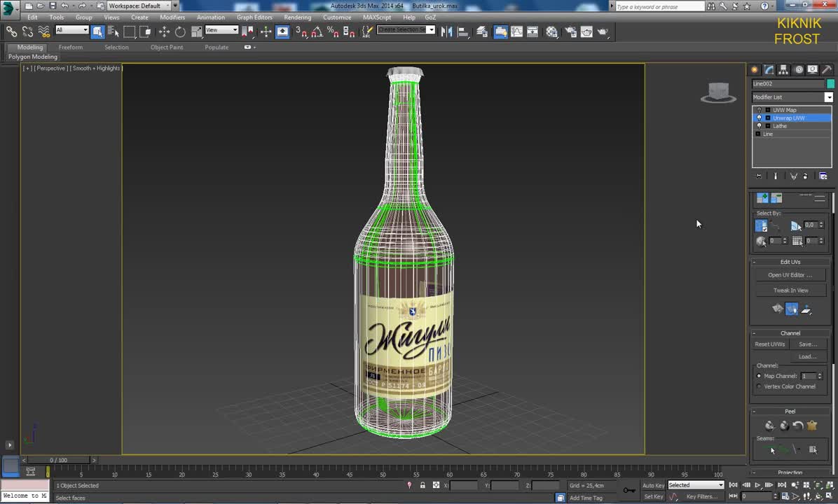Image resolution: width=838 pixels, height=504 pixels.
Task: Toggle Unwrap UVW modifier lightbulb
Action: pos(759,118)
